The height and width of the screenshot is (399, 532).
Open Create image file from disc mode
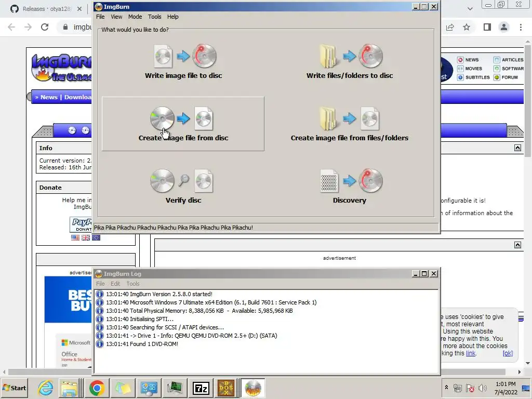pos(183,124)
